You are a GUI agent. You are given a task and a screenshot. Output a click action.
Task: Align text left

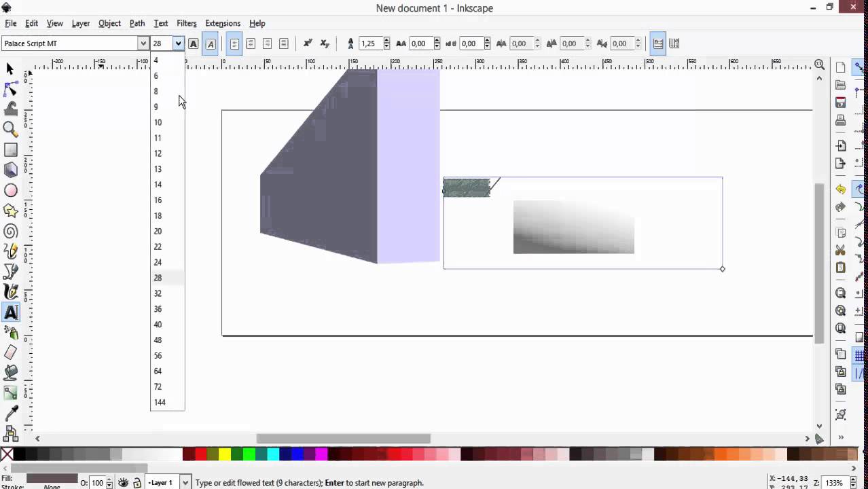pos(234,43)
